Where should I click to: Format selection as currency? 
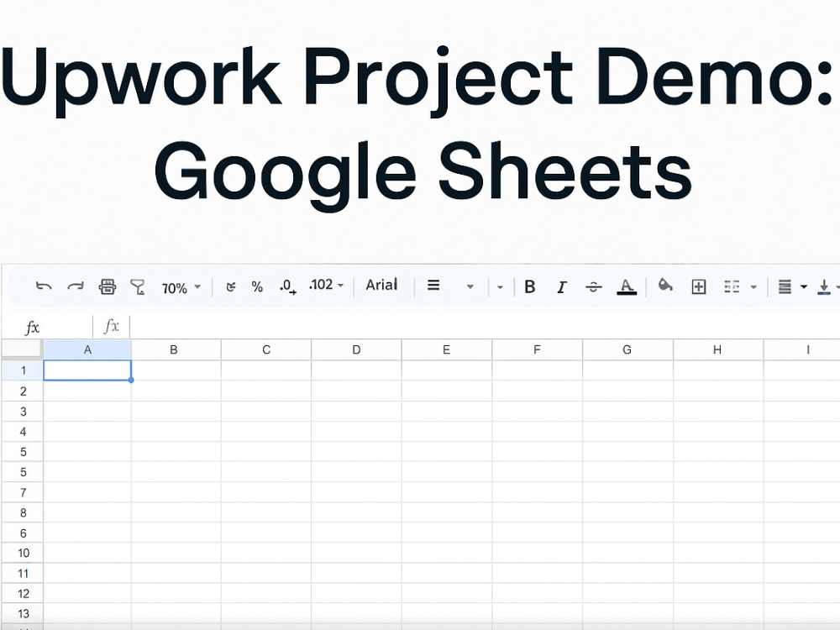[x=231, y=287]
